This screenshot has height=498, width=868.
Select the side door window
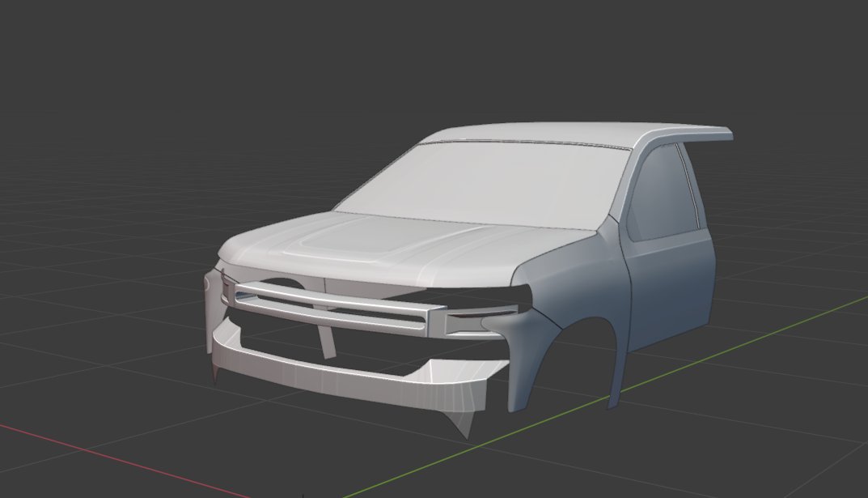click(664, 191)
